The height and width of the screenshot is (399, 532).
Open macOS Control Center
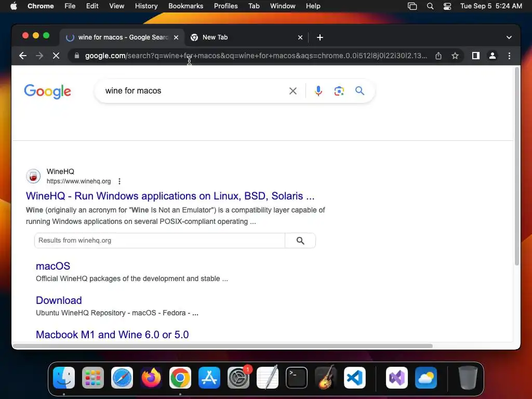(x=447, y=6)
